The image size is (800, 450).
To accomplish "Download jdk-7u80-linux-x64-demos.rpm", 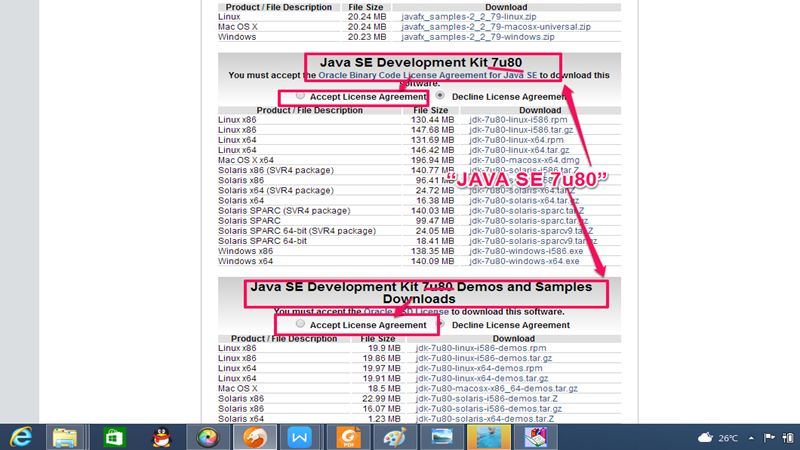I will pos(479,368).
